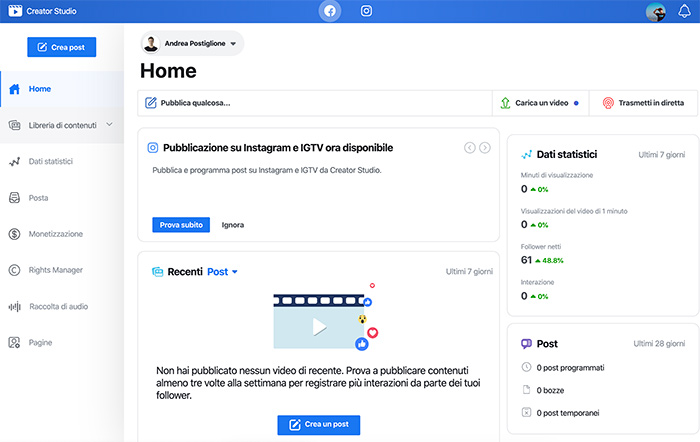
Task: Click the Minuti di visualizzazione label
Action: (x=557, y=175)
